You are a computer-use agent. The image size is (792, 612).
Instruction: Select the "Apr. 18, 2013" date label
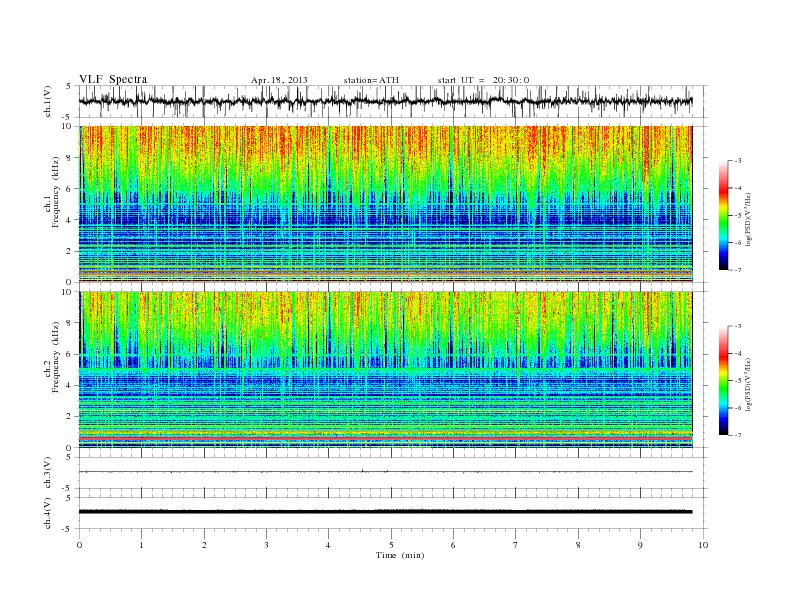coord(279,80)
